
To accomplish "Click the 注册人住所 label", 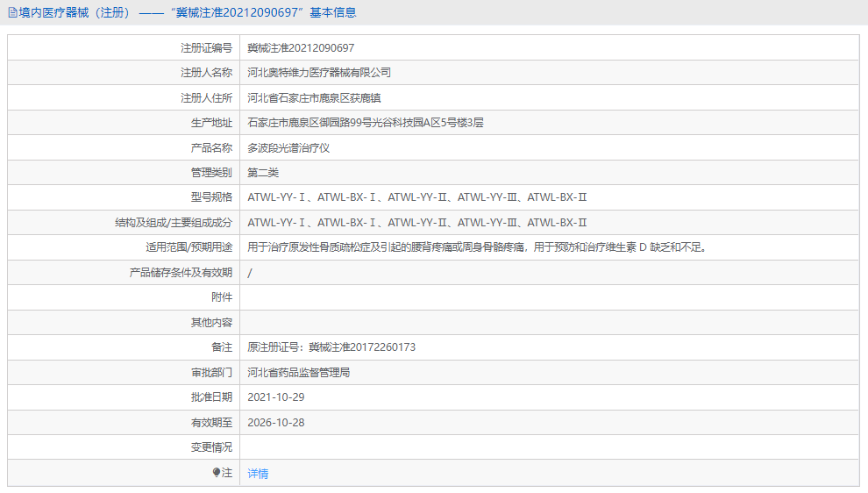I will pyautogui.click(x=207, y=98).
